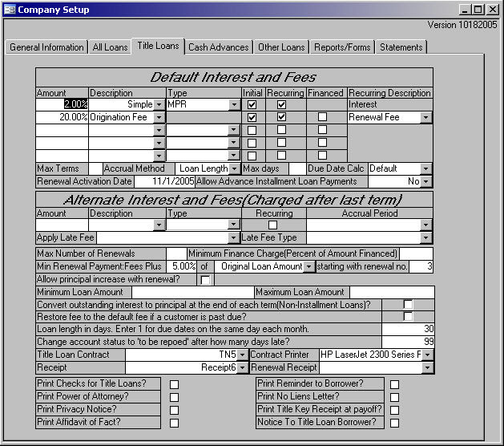Expand the Due Date Calc Default dropdown
Image resolution: width=504 pixels, height=446 pixels.
pos(425,168)
